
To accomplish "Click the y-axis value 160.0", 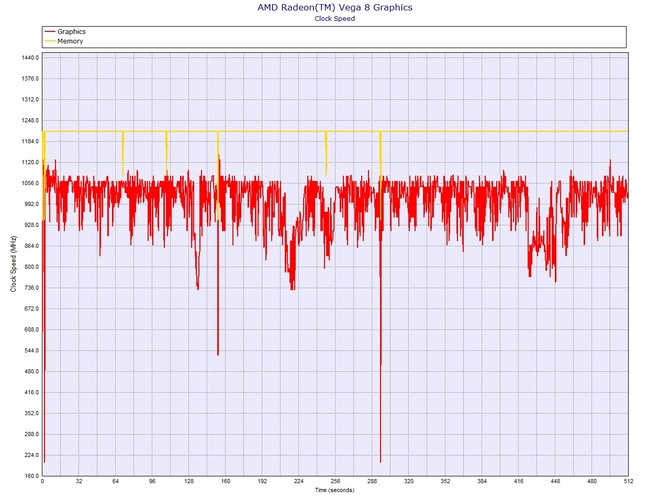I will (31, 476).
